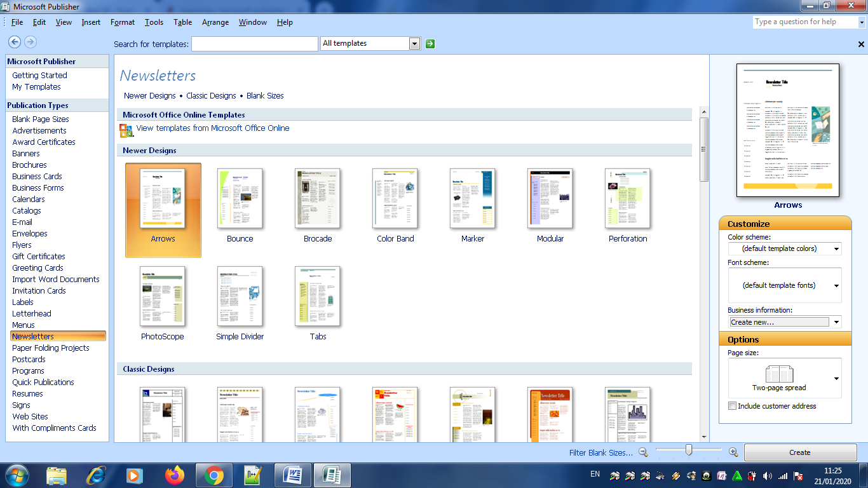This screenshot has width=868, height=488.
Task: Click the forward navigation arrow
Action: 30,42
